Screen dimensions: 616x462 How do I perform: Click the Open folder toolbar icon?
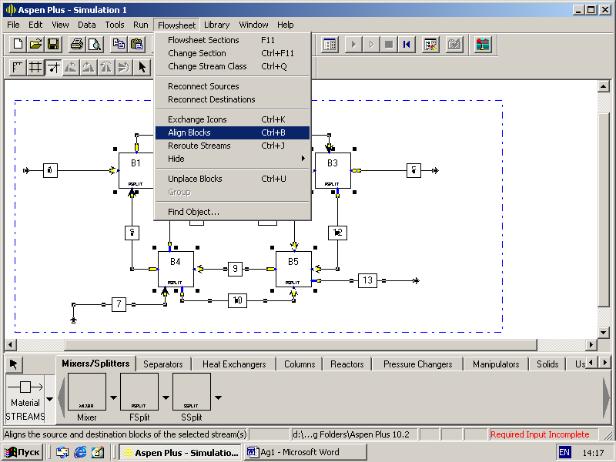coord(35,44)
